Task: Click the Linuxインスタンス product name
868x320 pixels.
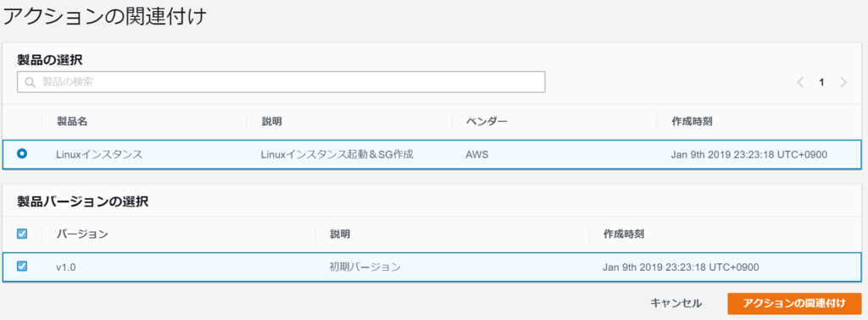Action: pos(100,155)
